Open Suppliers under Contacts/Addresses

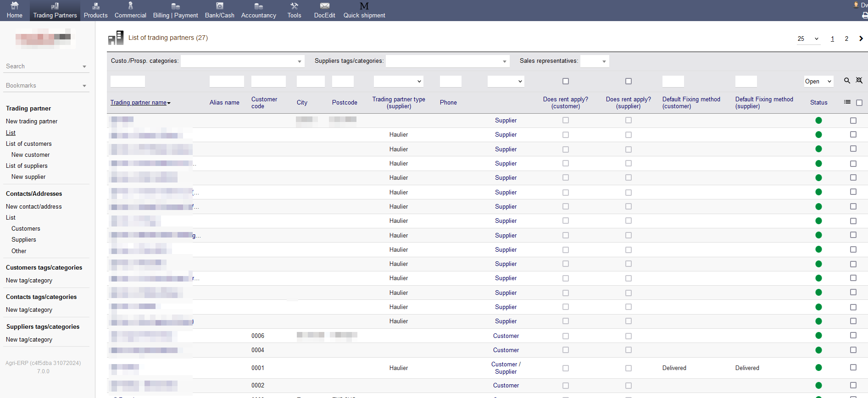(24, 240)
